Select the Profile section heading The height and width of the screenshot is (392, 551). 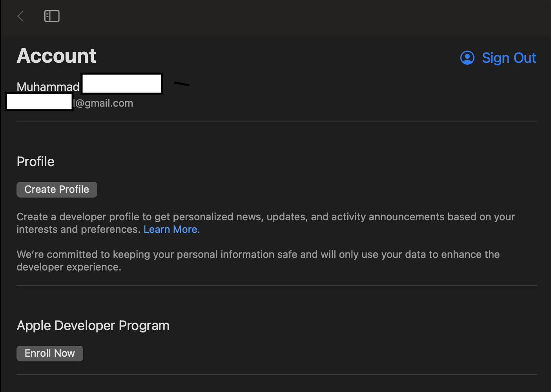(x=36, y=162)
